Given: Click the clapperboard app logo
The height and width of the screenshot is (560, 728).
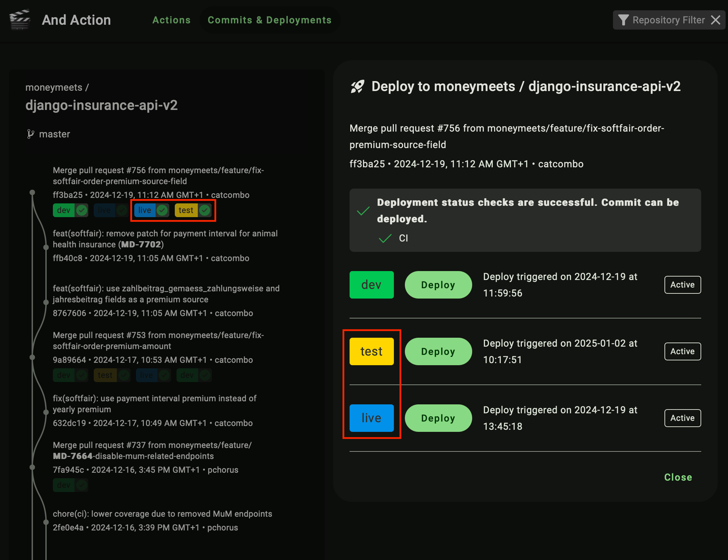Looking at the screenshot, I should 20,20.
